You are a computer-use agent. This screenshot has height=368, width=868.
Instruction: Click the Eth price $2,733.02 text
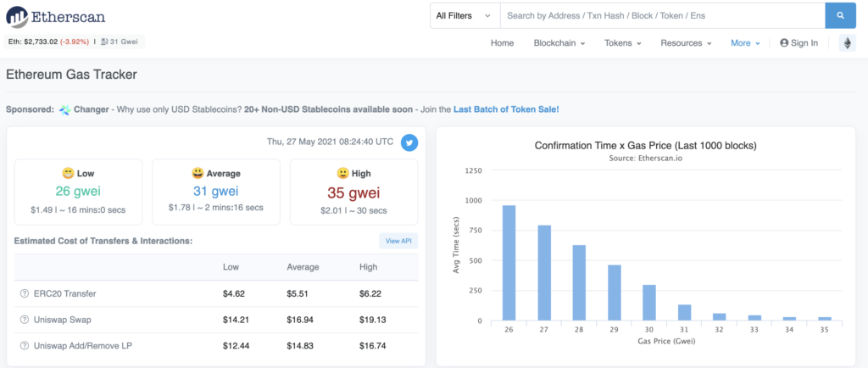tap(32, 42)
